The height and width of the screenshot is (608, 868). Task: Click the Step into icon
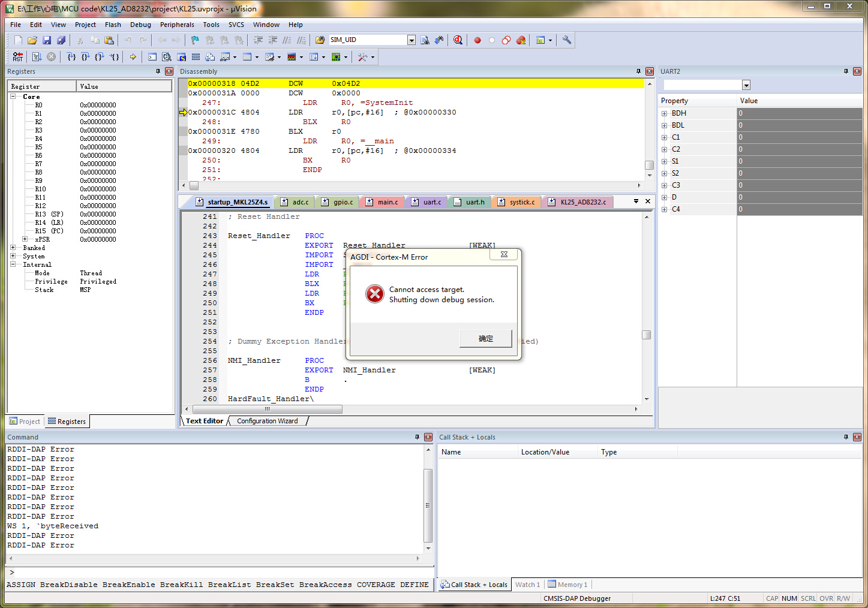pyautogui.click(x=71, y=57)
